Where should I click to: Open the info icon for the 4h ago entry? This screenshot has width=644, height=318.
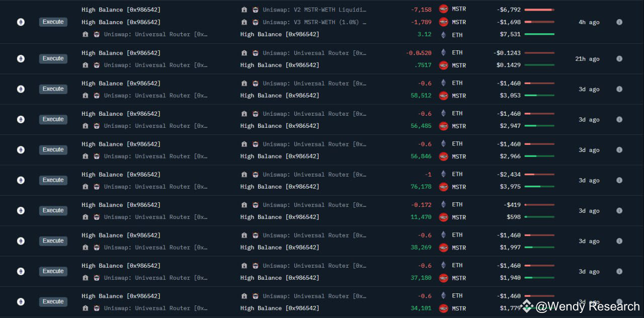(x=619, y=22)
